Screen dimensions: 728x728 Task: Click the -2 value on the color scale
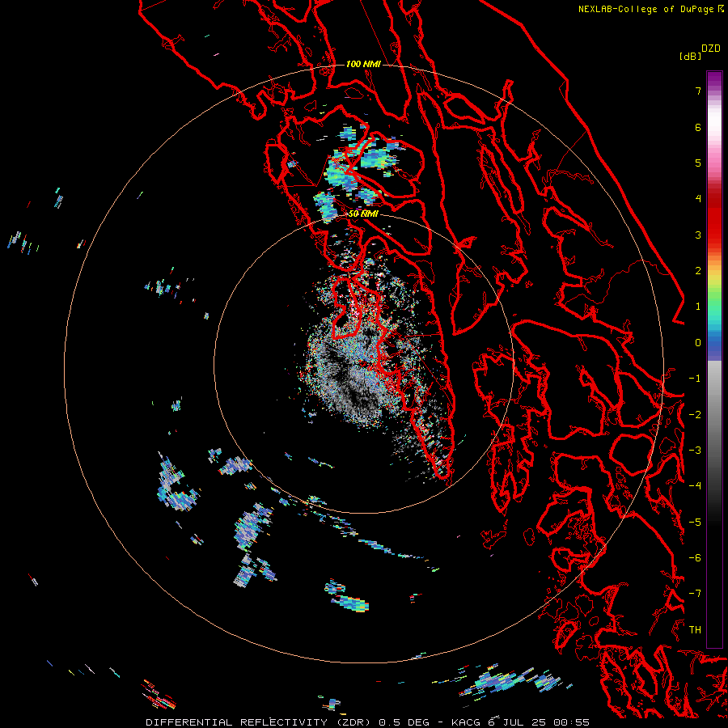click(695, 415)
